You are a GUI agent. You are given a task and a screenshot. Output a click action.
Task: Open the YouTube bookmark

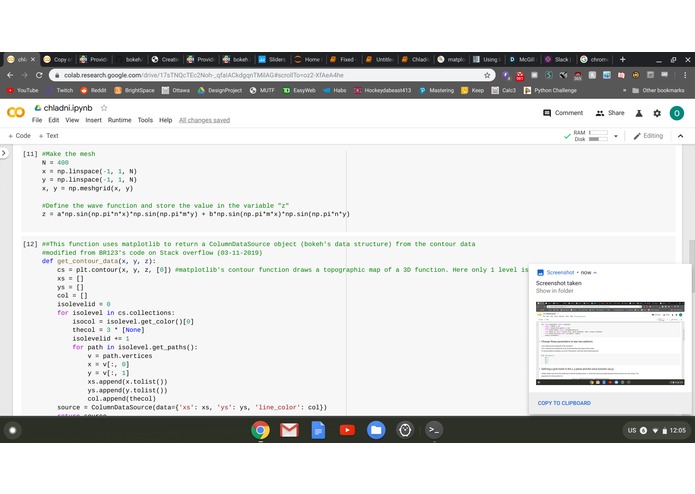(x=23, y=90)
